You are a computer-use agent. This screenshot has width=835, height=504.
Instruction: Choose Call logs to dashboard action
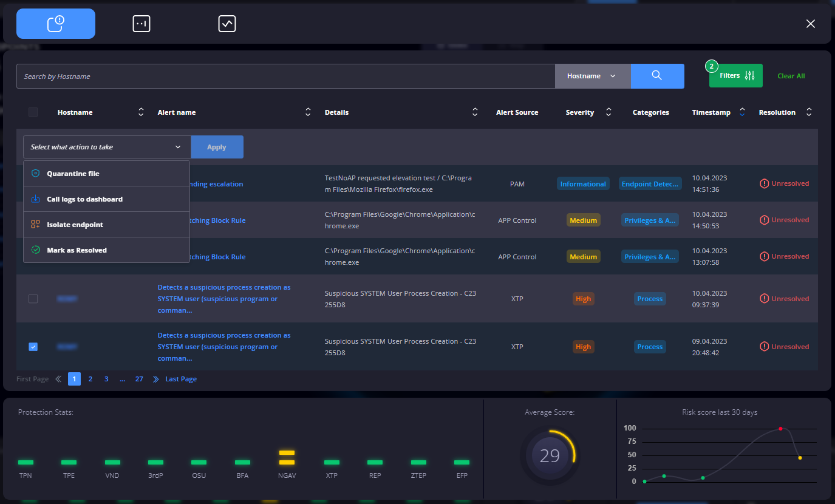[107, 199]
